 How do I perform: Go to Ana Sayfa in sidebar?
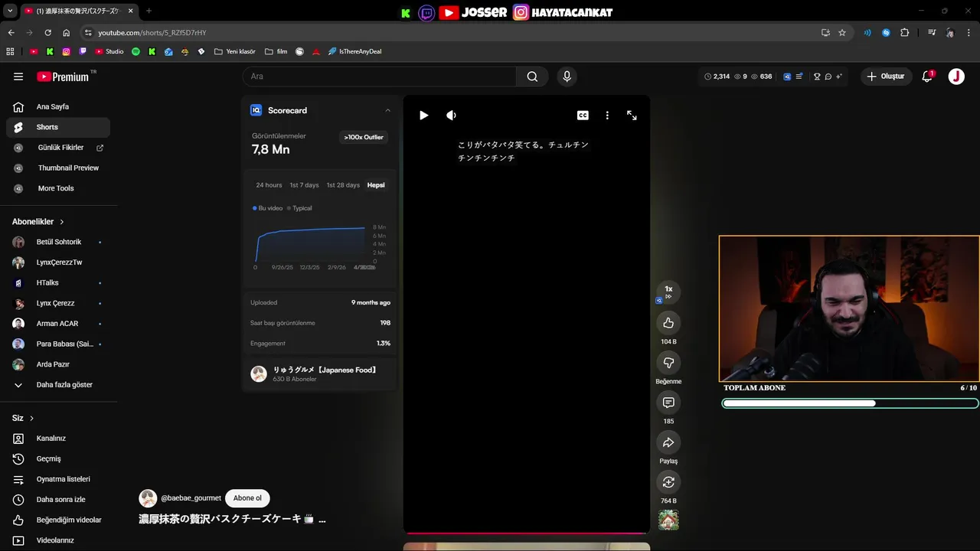(59, 107)
